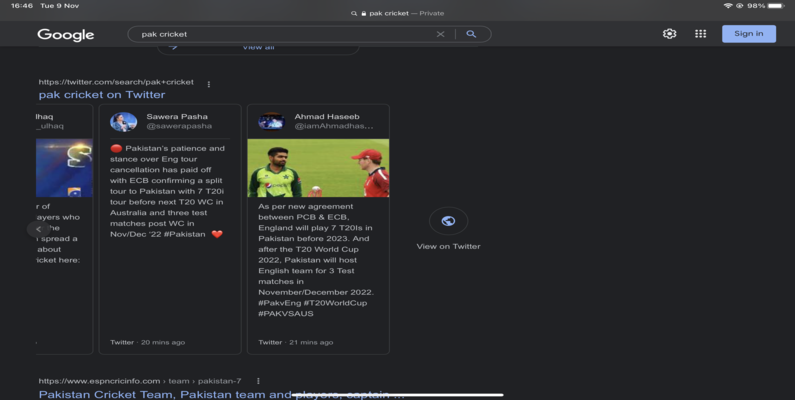Viewport: 795px width, 400px height.
Task: Open Ahmad Haseeb's tweet cricket photo
Action: tap(318, 168)
